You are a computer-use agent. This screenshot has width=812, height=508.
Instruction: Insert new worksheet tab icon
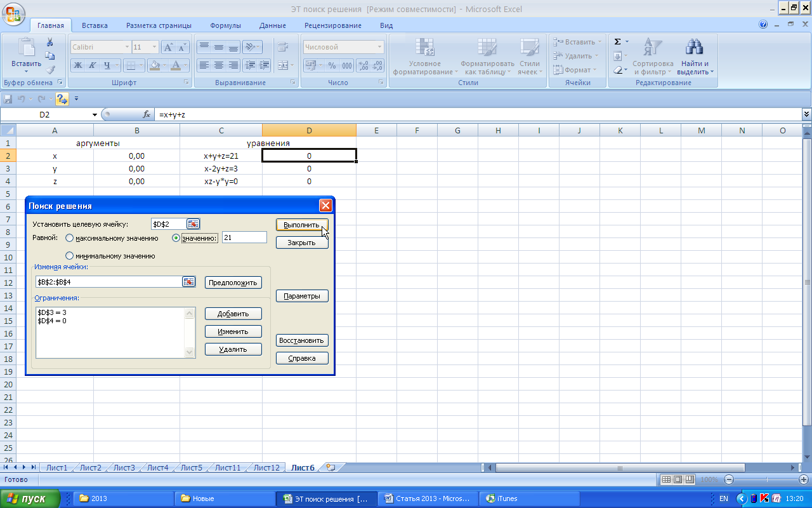point(330,467)
